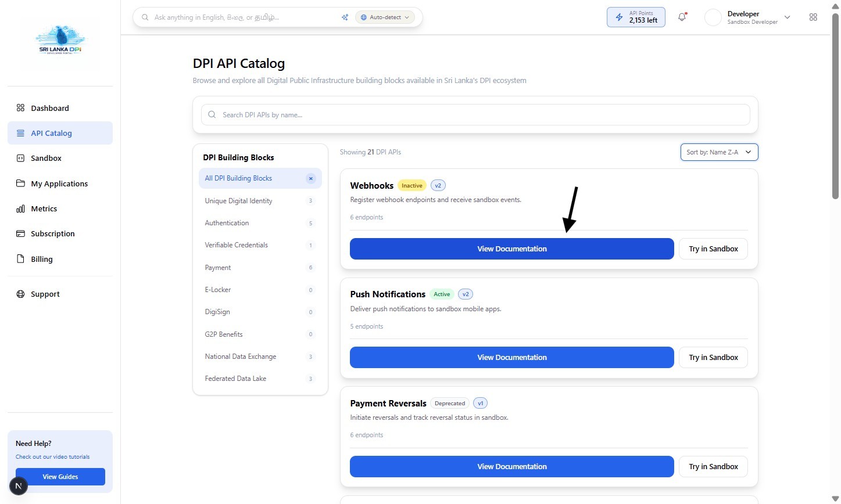Viewport: 841px width, 504px height.
Task: Open the Sort by Name Z-A dropdown
Action: pos(719,152)
